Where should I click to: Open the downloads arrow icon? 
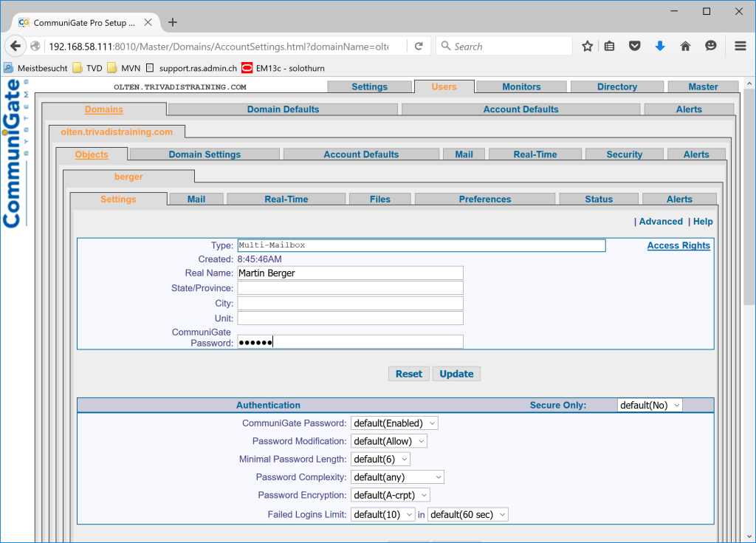[x=660, y=47]
